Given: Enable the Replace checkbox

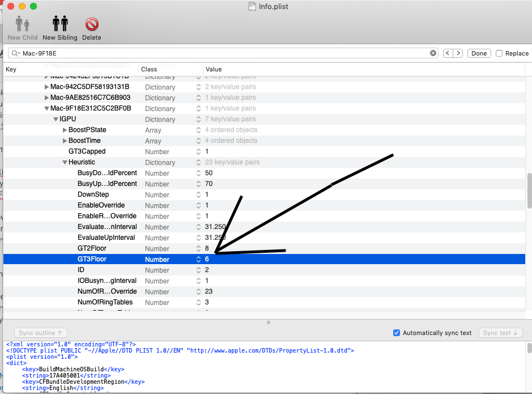Looking at the screenshot, I should 499,53.
